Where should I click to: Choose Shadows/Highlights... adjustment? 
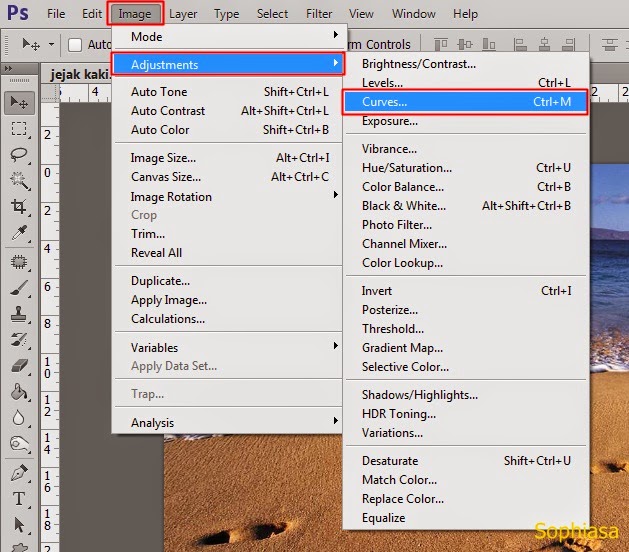[465, 395]
